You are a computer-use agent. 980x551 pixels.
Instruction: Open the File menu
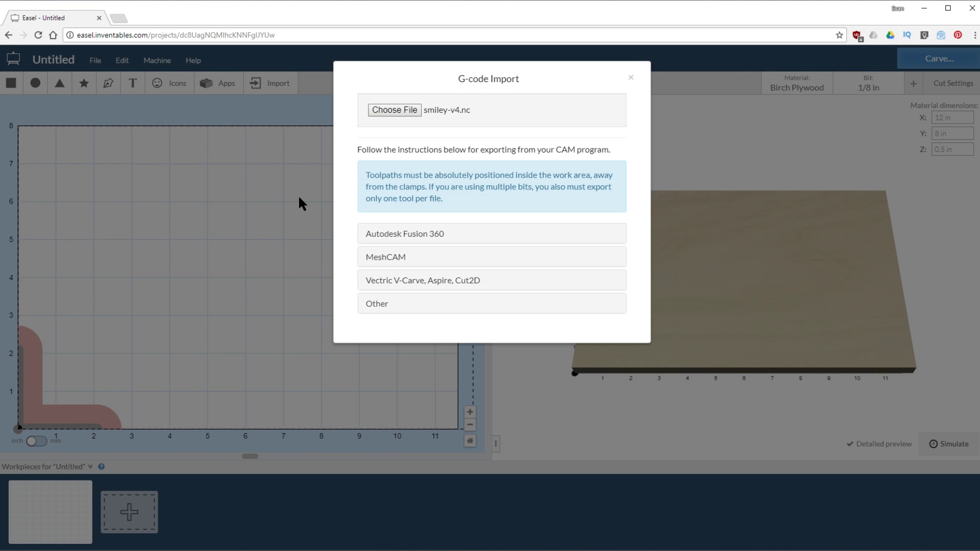(95, 60)
